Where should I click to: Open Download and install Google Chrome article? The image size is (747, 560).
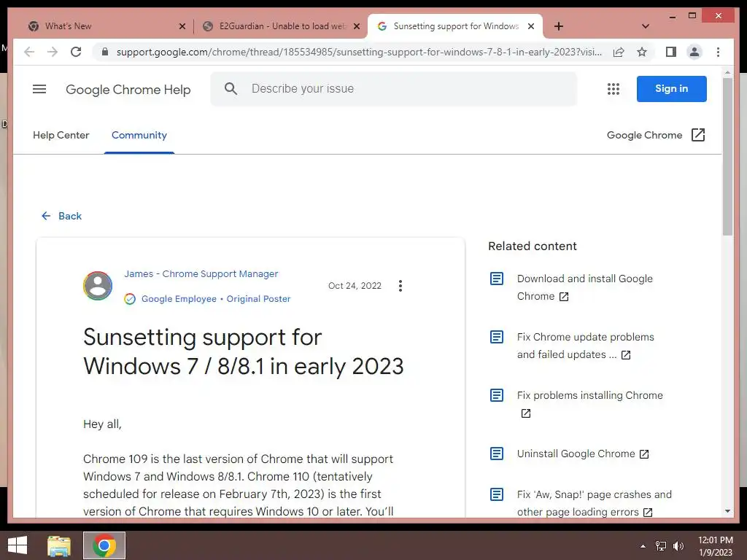(585, 287)
